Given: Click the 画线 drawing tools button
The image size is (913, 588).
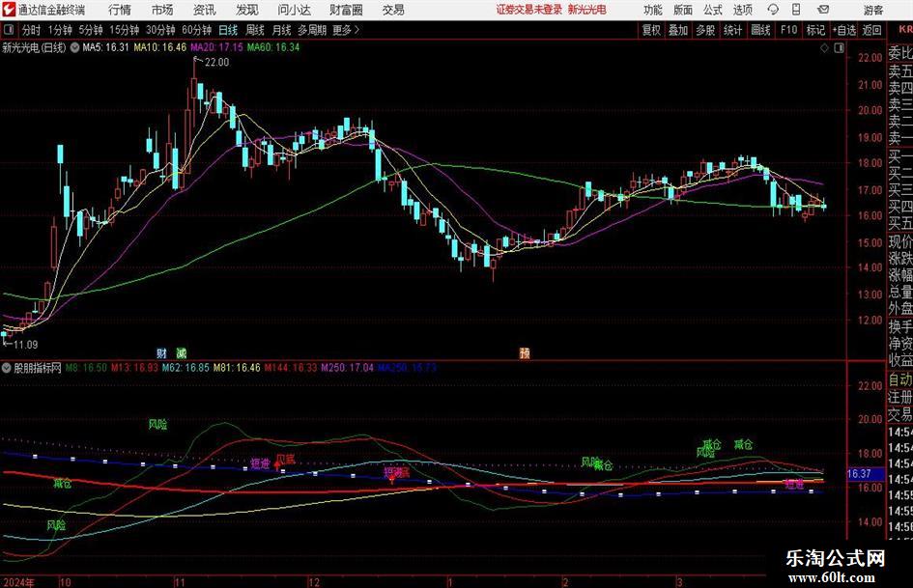Looking at the screenshot, I should (761, 30).
